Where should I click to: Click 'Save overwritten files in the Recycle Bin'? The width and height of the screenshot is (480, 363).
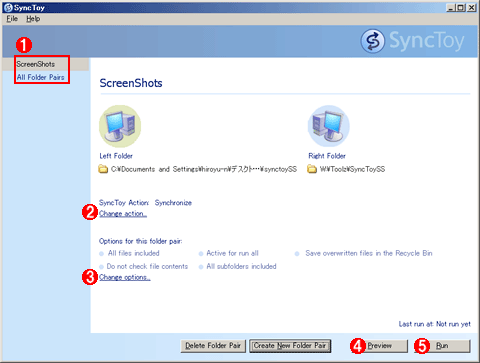(369, 253)
